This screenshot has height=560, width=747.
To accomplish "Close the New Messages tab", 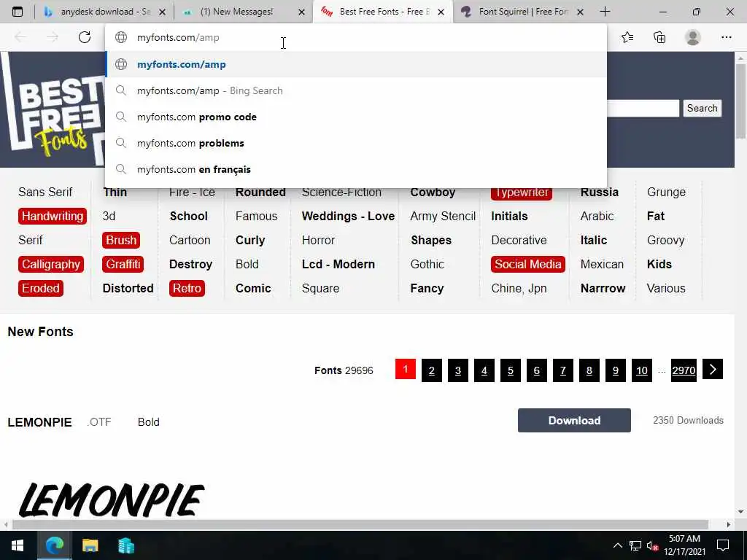I will pyautogui.click(x=301, y=12).
